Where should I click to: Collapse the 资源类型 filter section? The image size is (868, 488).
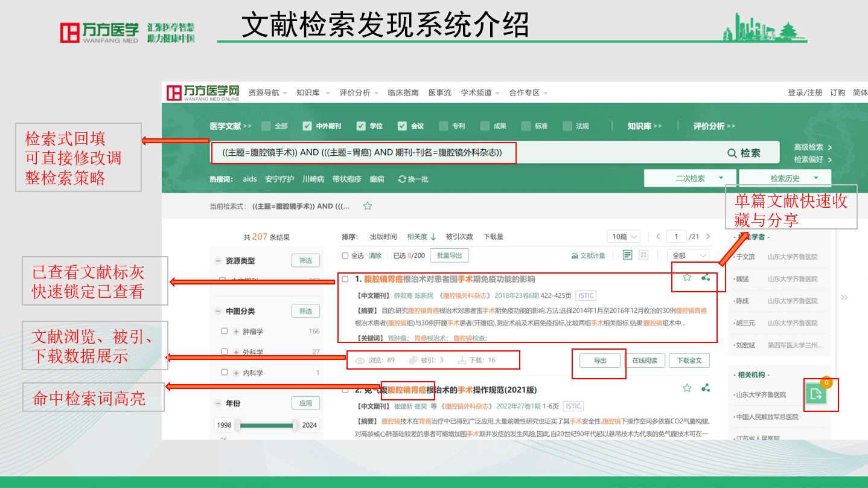click(x=218, y=261)
